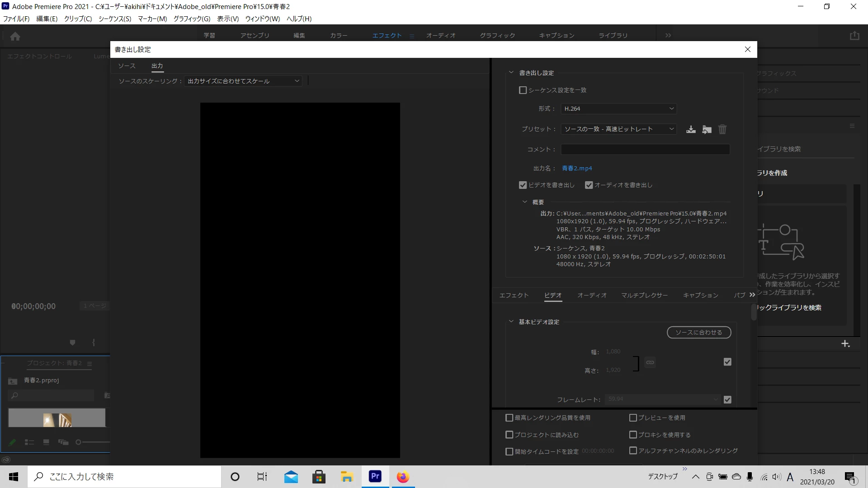868x488 pixels.
Task: Open Microsoft Store from the taskbar
Action: [319, 477]
